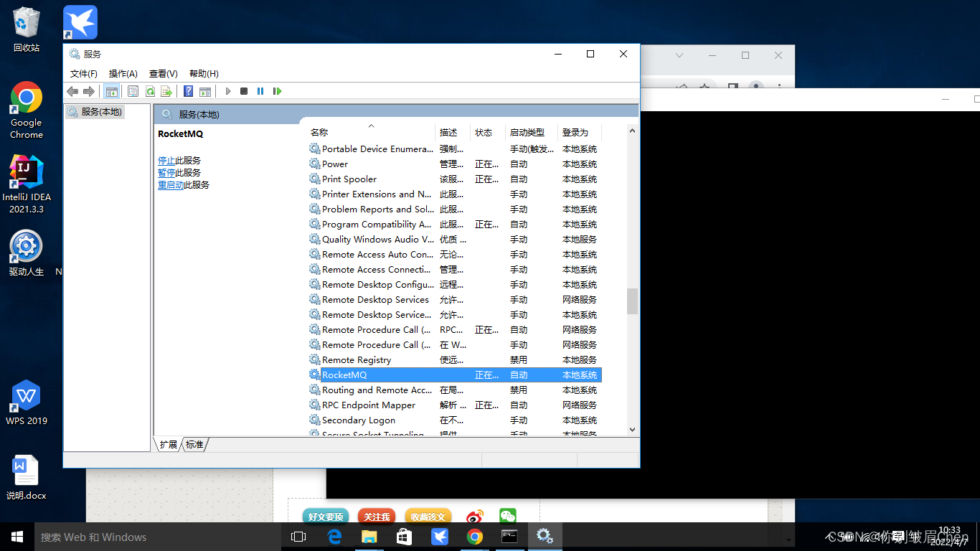Screen dimensions: 980x551
Task: Sort services by the 名称 column header
Action: tap(319, 133)
